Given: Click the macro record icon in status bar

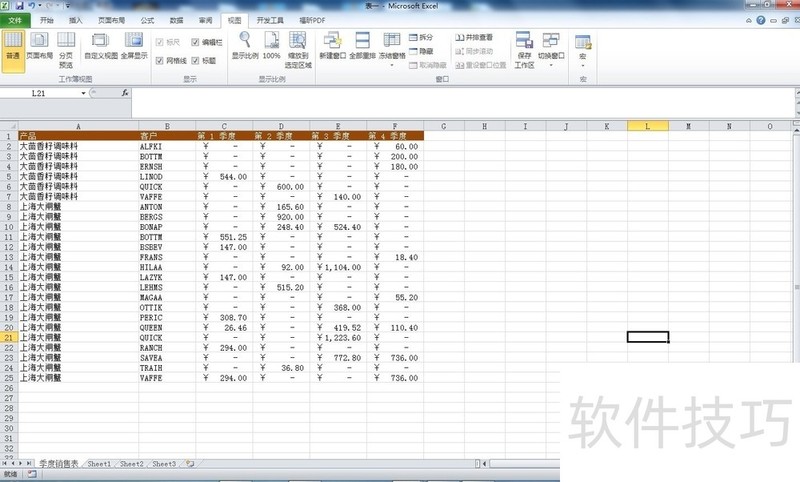Looking at the screenshot, I should coord(32,474).
